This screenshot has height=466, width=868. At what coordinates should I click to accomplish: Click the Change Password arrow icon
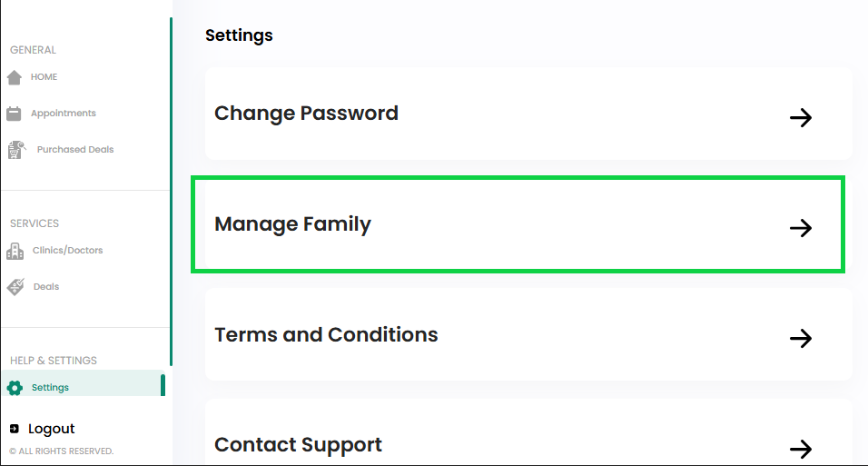pos(801,117)
